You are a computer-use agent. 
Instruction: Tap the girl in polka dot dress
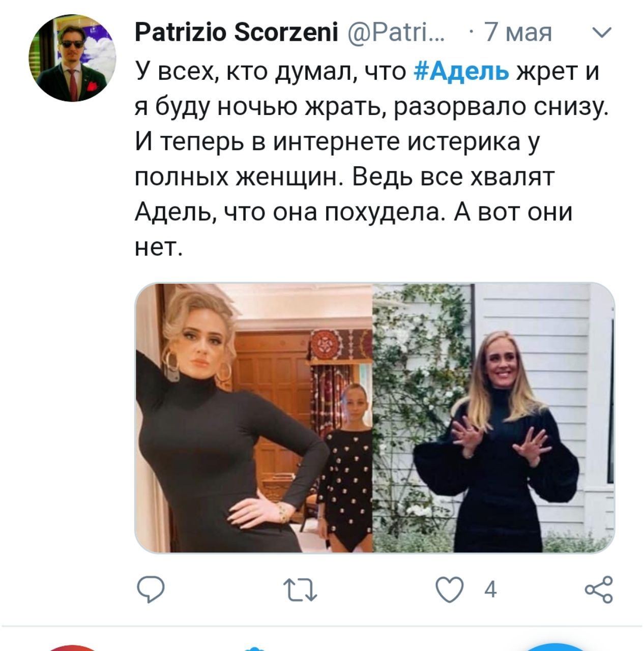coord(344,468)
